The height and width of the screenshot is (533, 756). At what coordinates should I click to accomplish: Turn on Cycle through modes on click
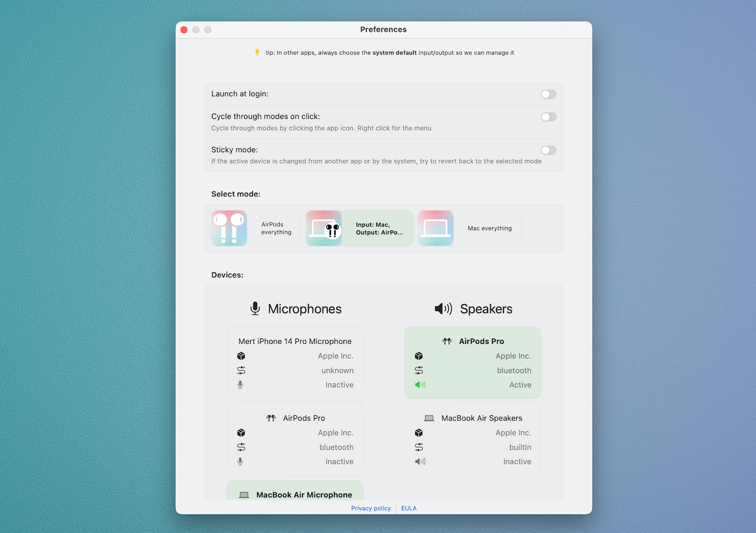(548, 117)
